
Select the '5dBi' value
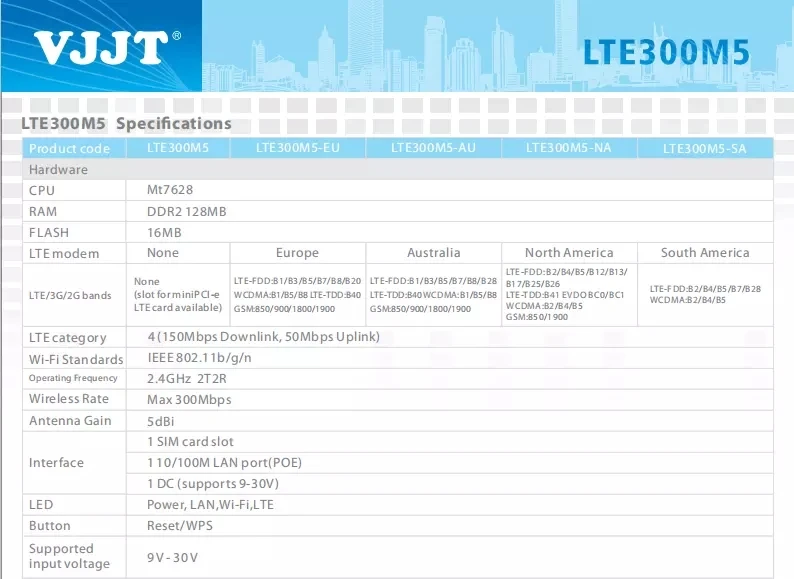click(161, 421)
